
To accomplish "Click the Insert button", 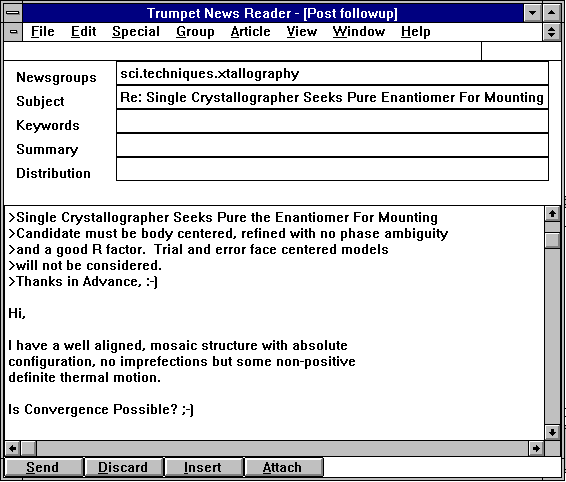I will point(203,468).
